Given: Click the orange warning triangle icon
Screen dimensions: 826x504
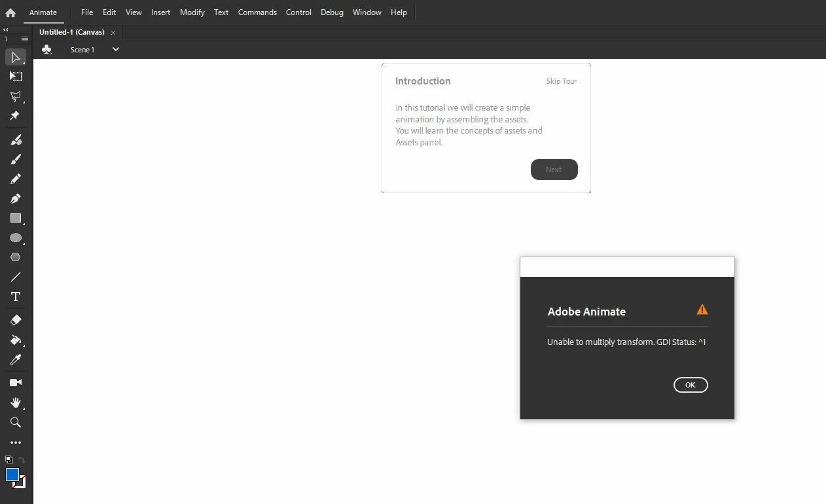Looking at the screenshot, I should 702,310.
